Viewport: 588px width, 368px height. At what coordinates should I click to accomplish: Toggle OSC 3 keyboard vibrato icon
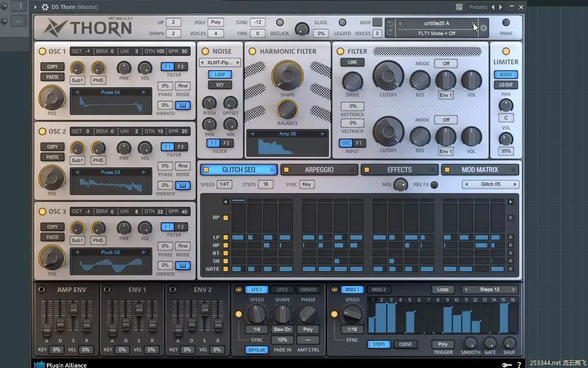click(x=183, y=265)
